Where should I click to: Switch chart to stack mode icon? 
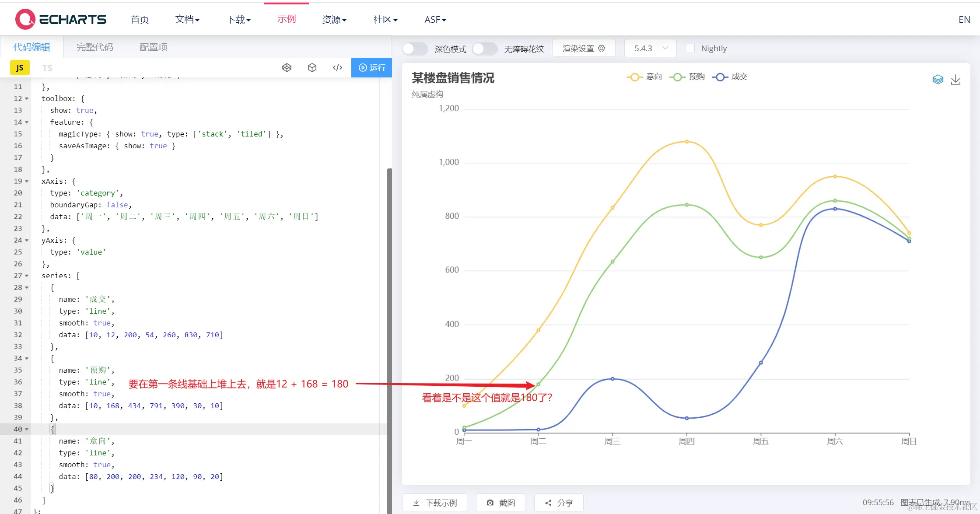tap(938, 80)
